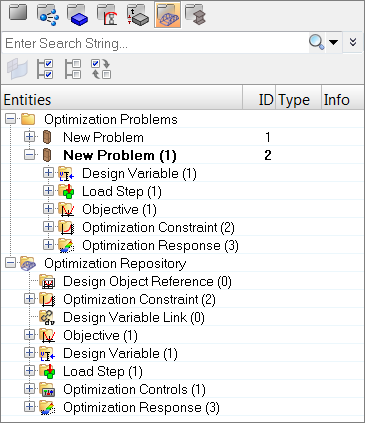Collapse the Optimization Repository folder
Screen dimensions: 365x423
pyautogui.click(x=11, y=263)
